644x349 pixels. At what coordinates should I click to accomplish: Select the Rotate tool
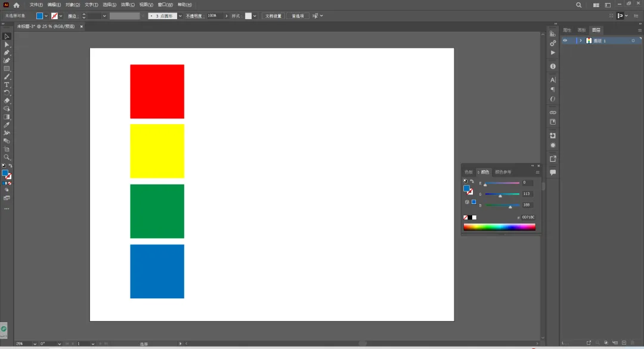pos(7,92)
